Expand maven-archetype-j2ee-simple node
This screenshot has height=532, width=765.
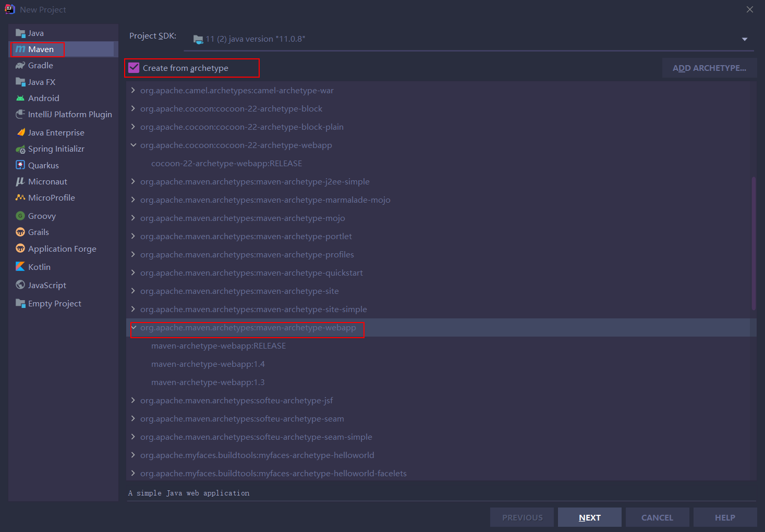click(133, 181)
